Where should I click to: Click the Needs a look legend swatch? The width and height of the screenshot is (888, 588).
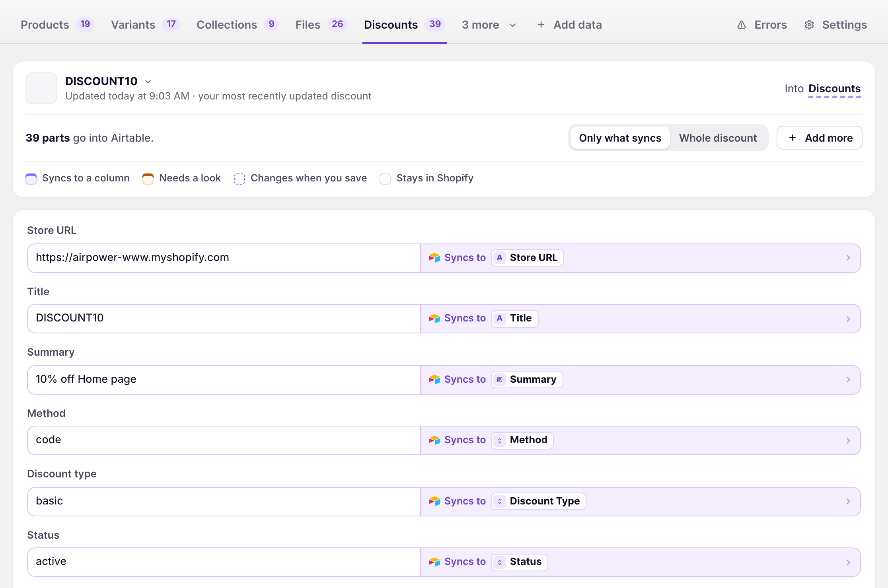(x=148, y=179)
